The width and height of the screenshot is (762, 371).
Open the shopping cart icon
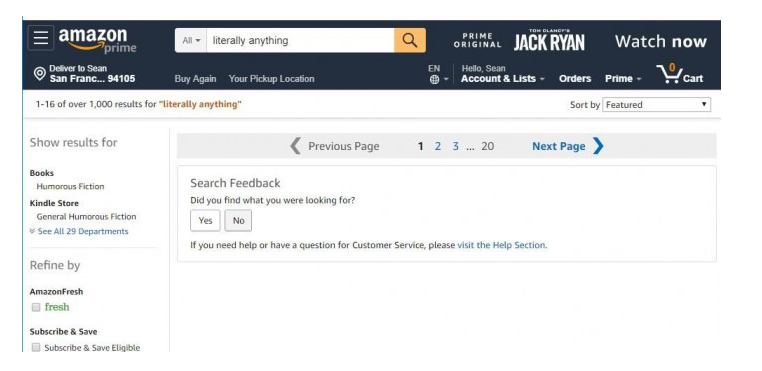(x=669, y=73)
